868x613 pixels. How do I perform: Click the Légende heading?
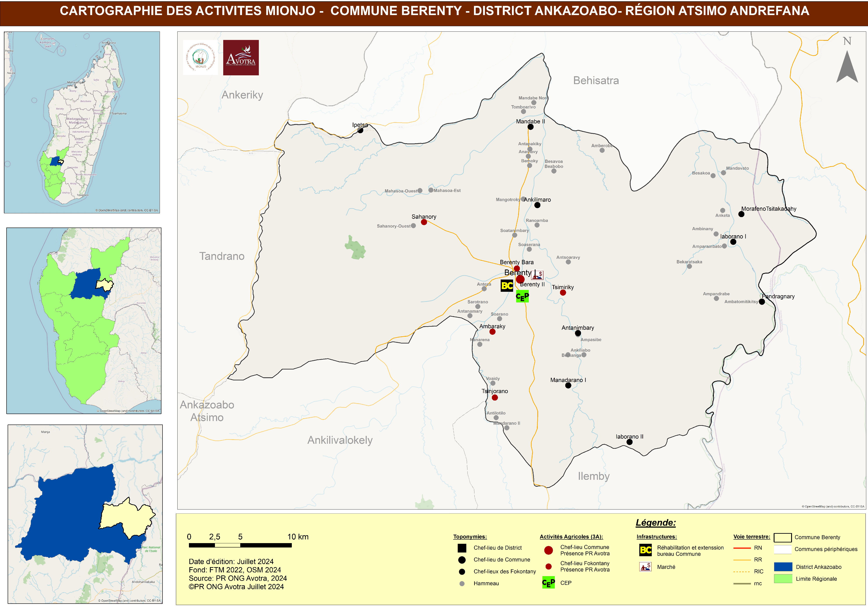tap(655, 523)
